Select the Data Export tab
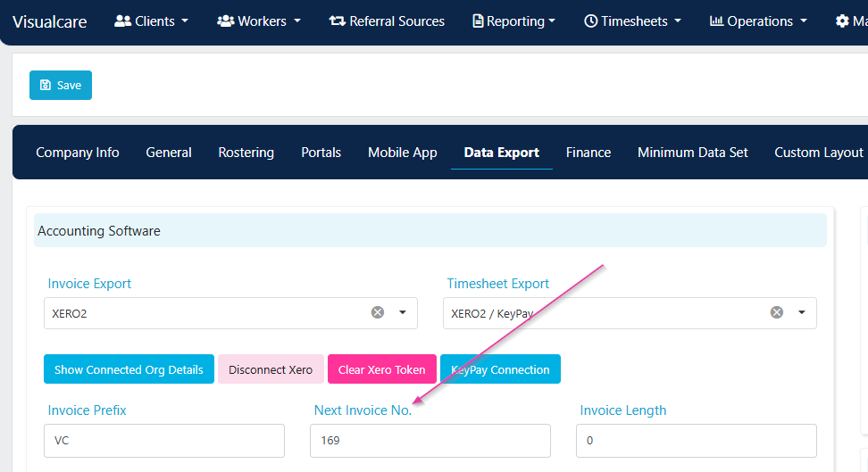Screen dimensions: 868x472 tap(502, 153)
